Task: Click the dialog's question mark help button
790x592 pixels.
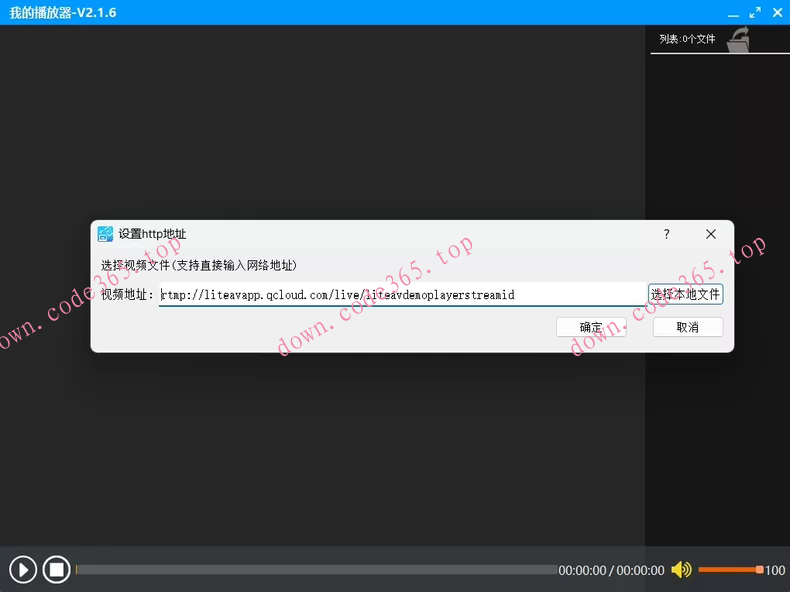Action: click(667, 234)
